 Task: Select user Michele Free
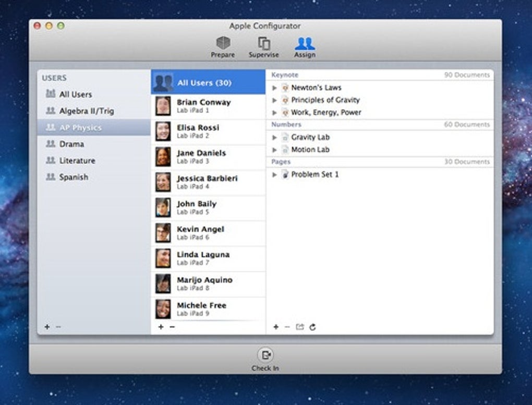pos(208,309)
